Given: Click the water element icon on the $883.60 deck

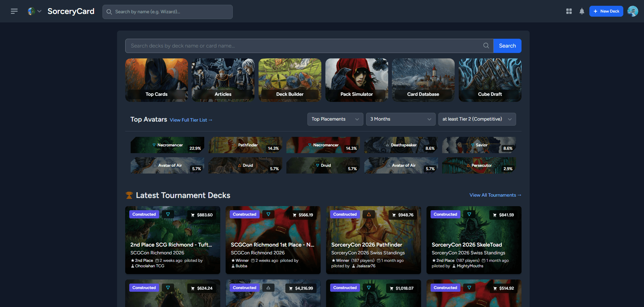Looking at the screenshot, I should 168,214.
